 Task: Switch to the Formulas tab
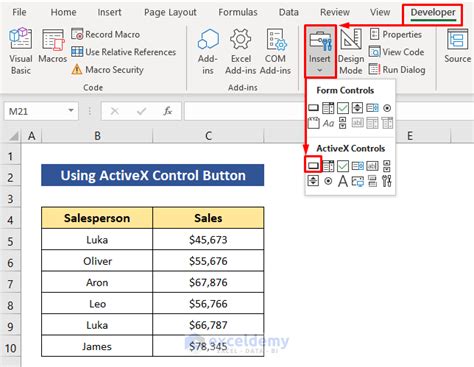pos(238,12)
